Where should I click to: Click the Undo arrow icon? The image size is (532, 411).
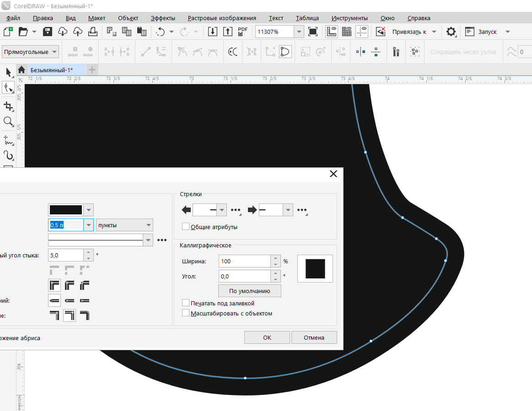(160, 32)
